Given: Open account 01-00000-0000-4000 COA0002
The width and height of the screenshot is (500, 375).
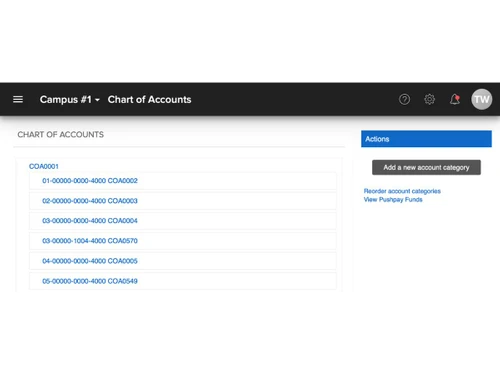Looking at the screenshot, I should [x=90, y=181].
